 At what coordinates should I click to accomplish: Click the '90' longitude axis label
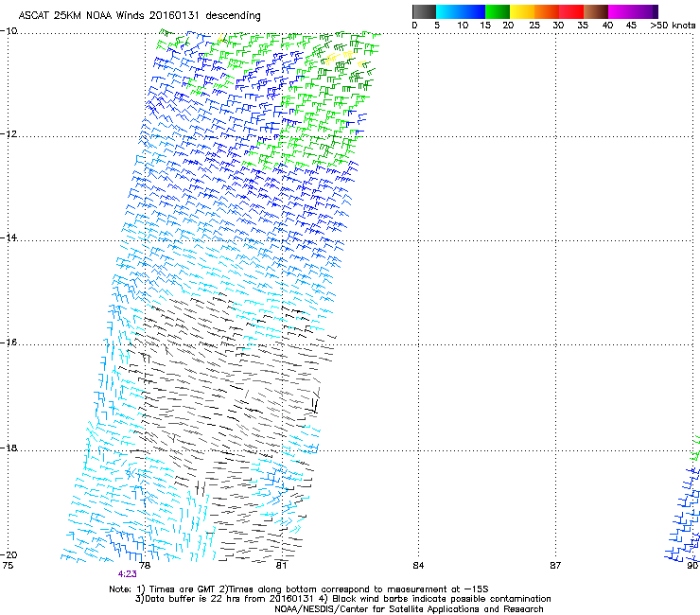point(692,566)
